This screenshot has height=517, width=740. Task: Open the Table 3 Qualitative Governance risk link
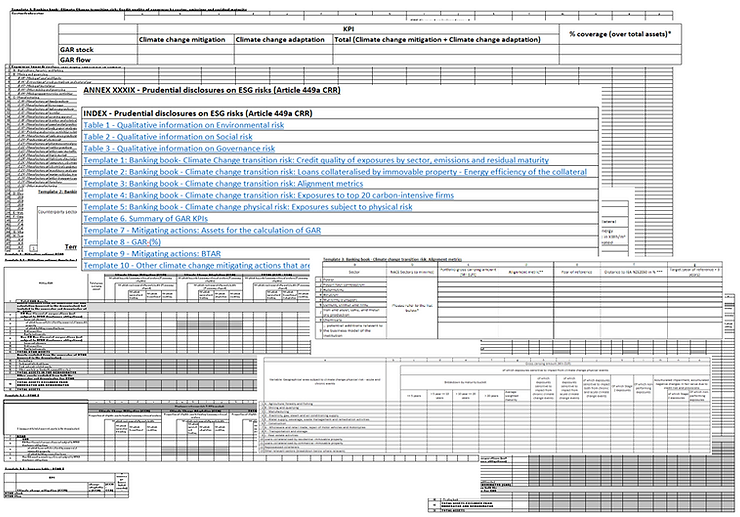click(179, 149)
